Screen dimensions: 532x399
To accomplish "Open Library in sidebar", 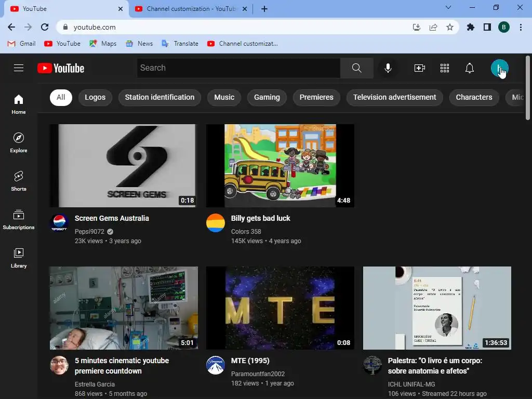I will pyautogui.click(x=19, y=258).
